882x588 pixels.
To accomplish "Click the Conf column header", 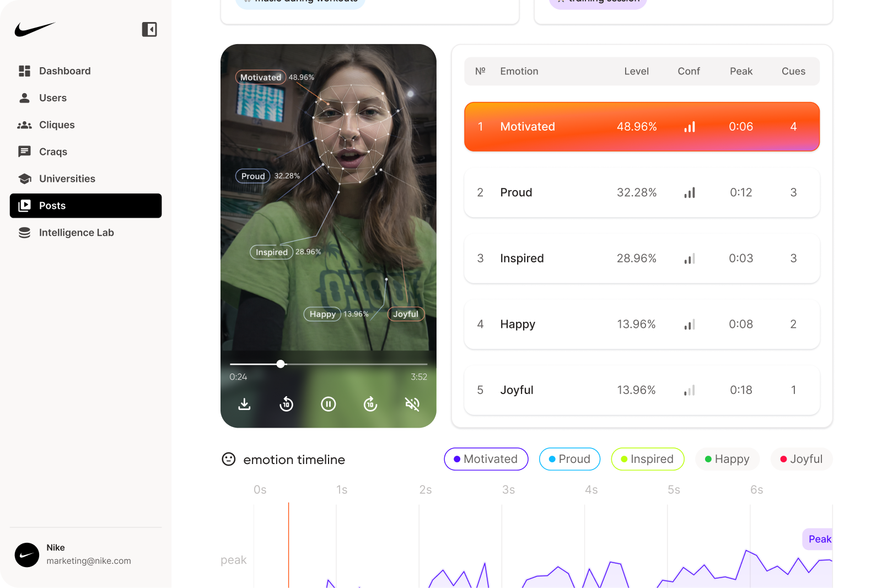I will (x=689, y=71).
